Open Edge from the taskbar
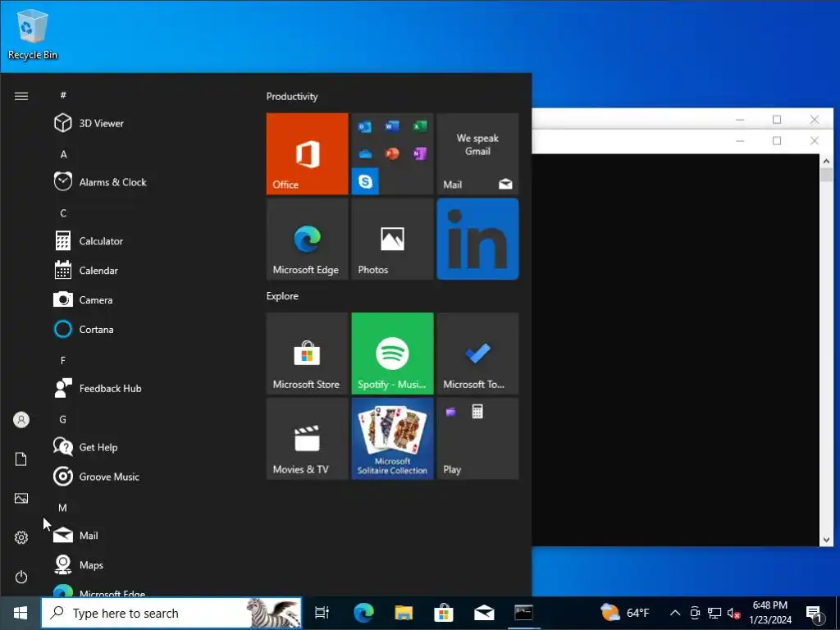This screenshot has width=840, height=630. click(x=363, y=613)
